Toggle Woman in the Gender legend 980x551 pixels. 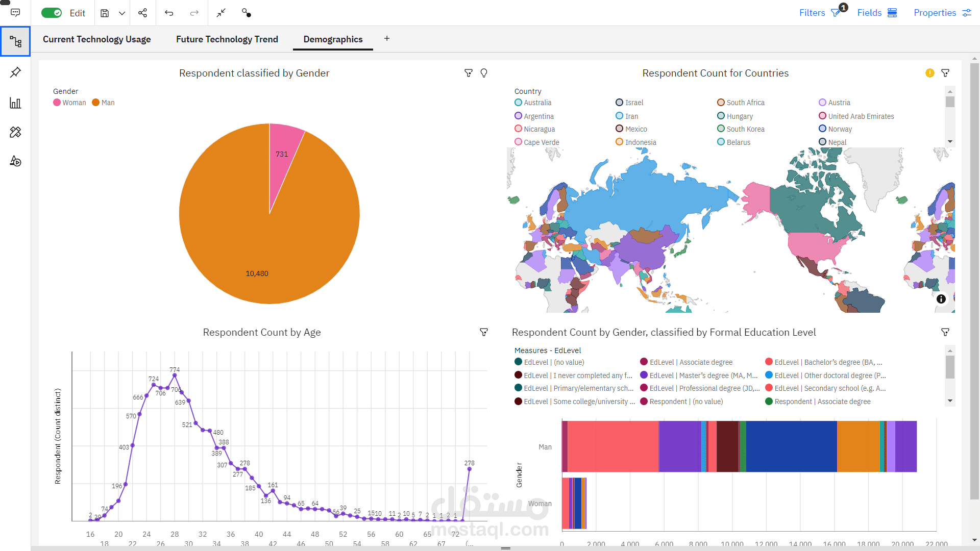[70, 103]
